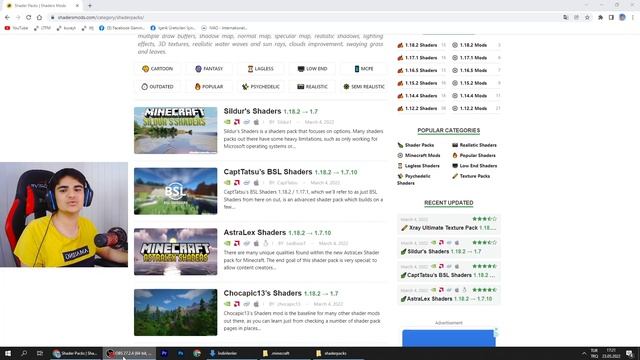Open the Cartoon shader category

(x=158, y=69)
